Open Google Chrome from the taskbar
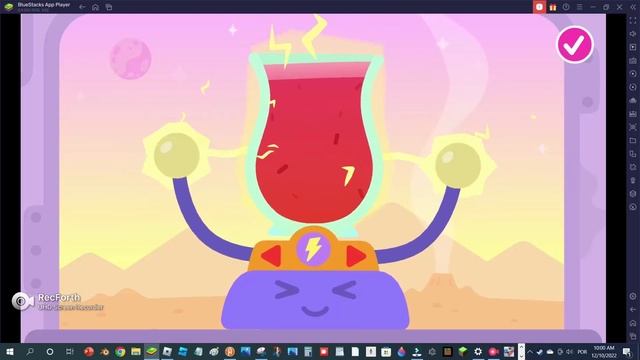Viewport: 640px width, 360px height. point(120,351)
